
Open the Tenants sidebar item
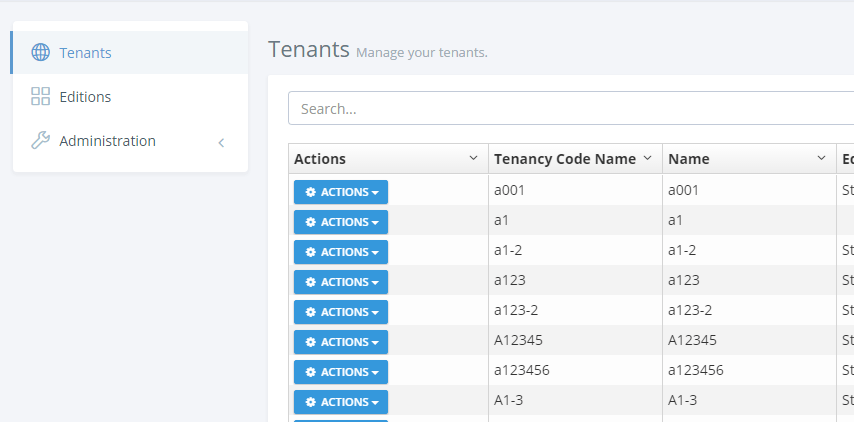pyautogui.click(x=130, y=52)
